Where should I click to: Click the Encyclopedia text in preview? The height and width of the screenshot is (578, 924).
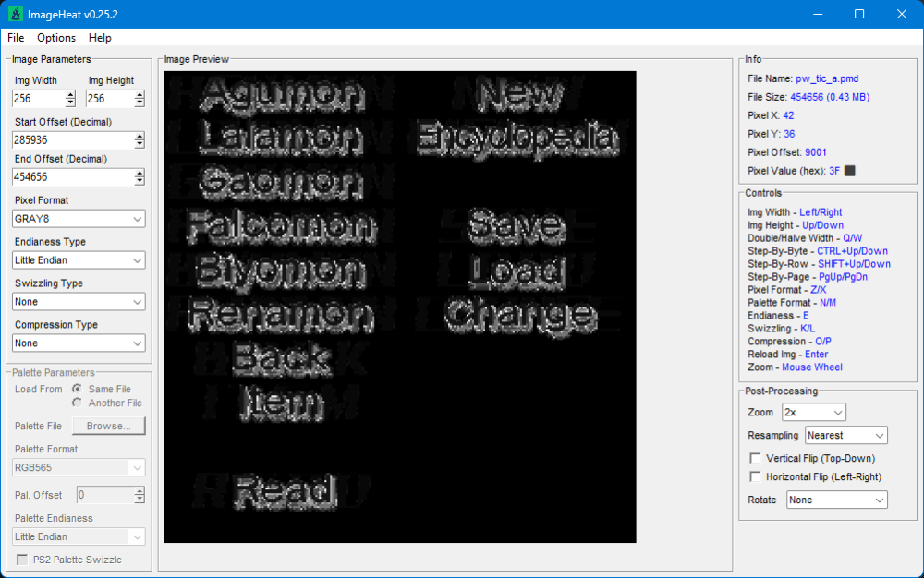click(518, 138)
